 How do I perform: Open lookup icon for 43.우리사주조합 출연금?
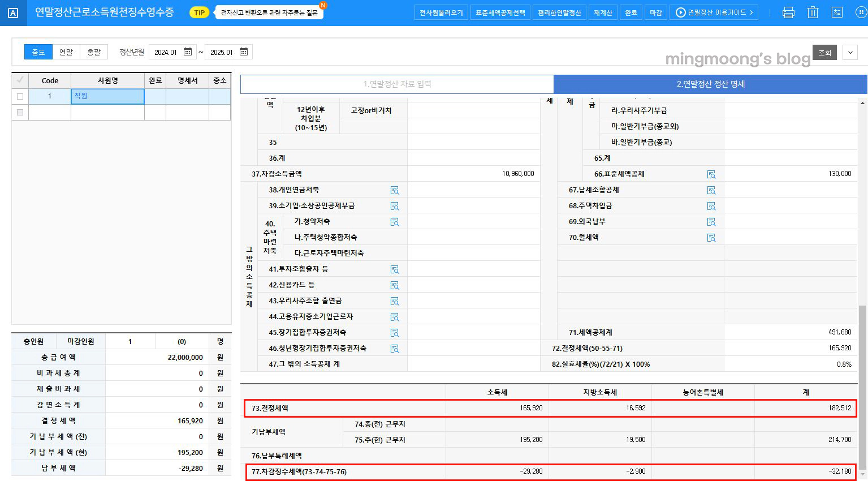click(x=395, y=301)
